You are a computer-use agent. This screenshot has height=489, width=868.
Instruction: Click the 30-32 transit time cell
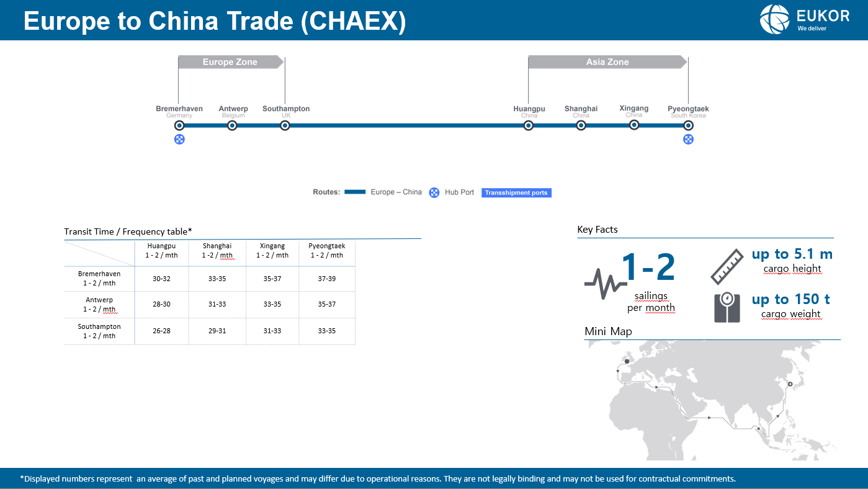pos(161,279)
